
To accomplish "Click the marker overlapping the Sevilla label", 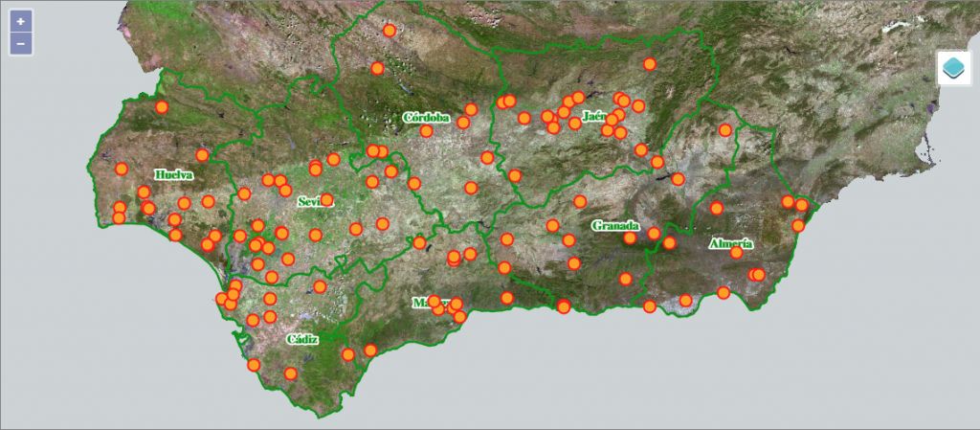I will click(x=326, y=200).
